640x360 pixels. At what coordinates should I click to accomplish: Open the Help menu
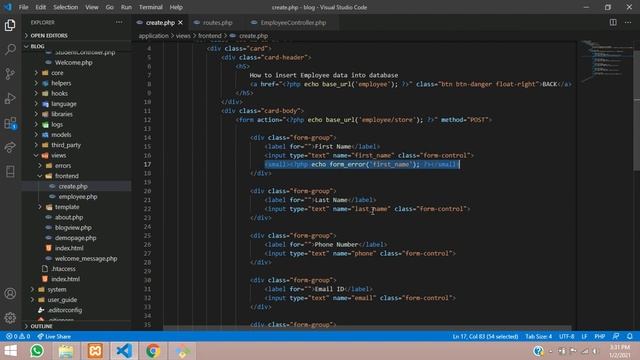click(176, 7)
